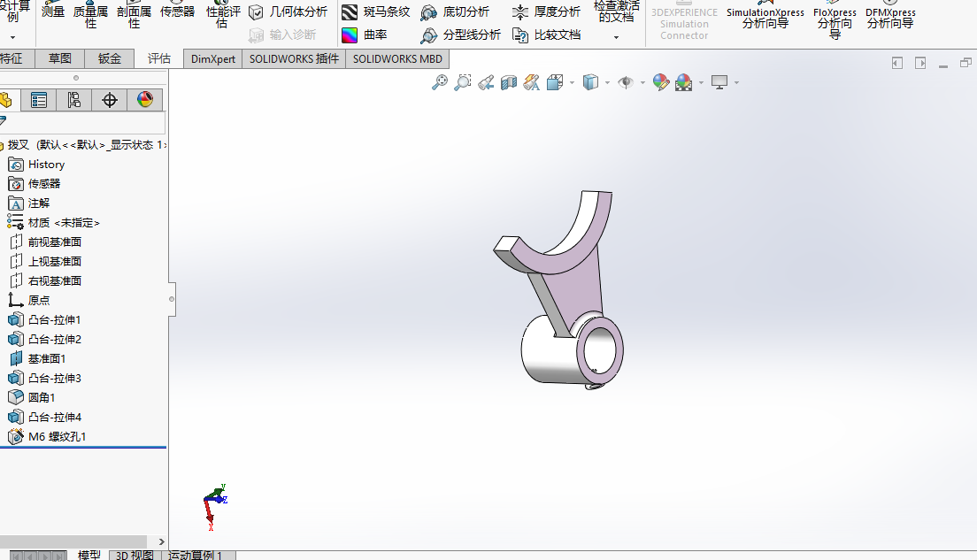This screenshot has height=560, width=977.
Task: Open FeatureManager design tree tab icon
Action: 6,100
